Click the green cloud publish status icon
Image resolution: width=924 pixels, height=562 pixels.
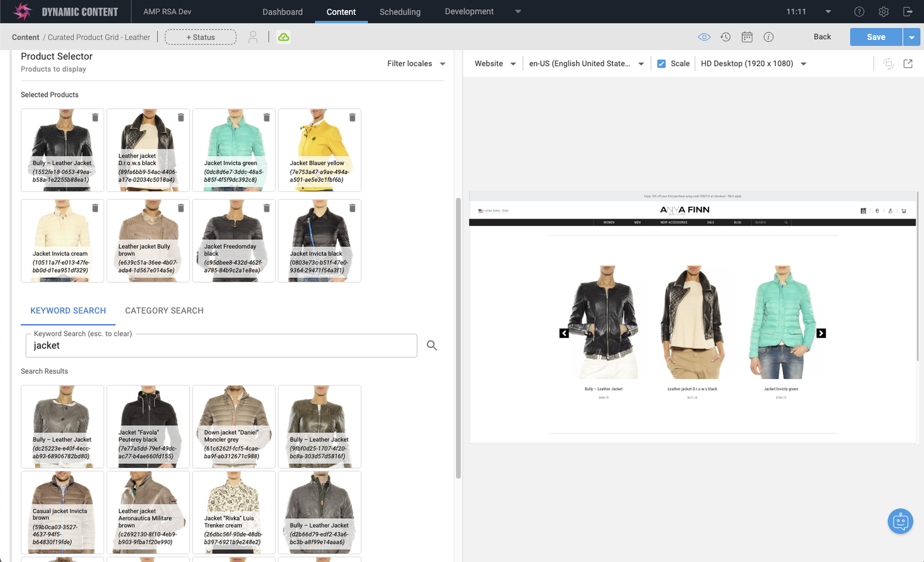click(x=284, y=37)
